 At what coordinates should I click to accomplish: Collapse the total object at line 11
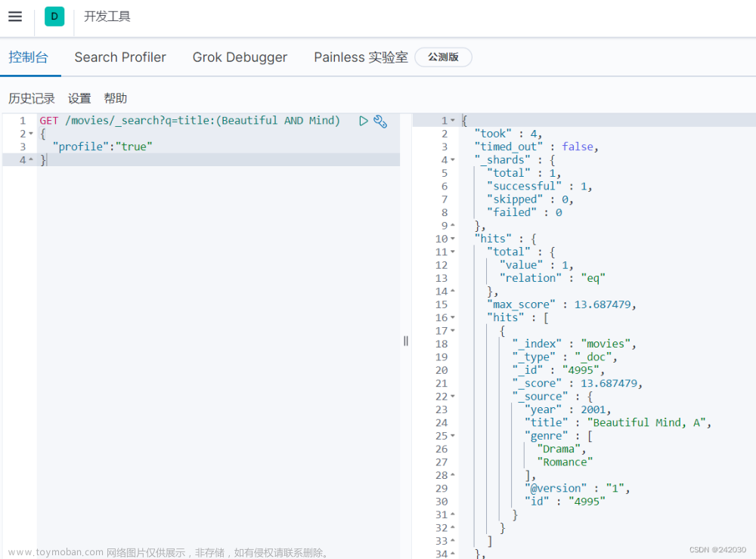point(453,252)
